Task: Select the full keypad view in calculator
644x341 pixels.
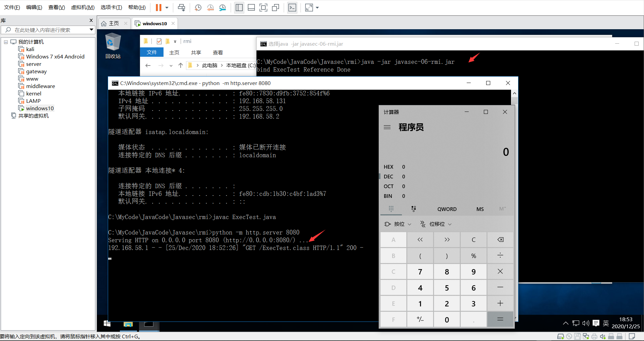Action: coord(391,209)
